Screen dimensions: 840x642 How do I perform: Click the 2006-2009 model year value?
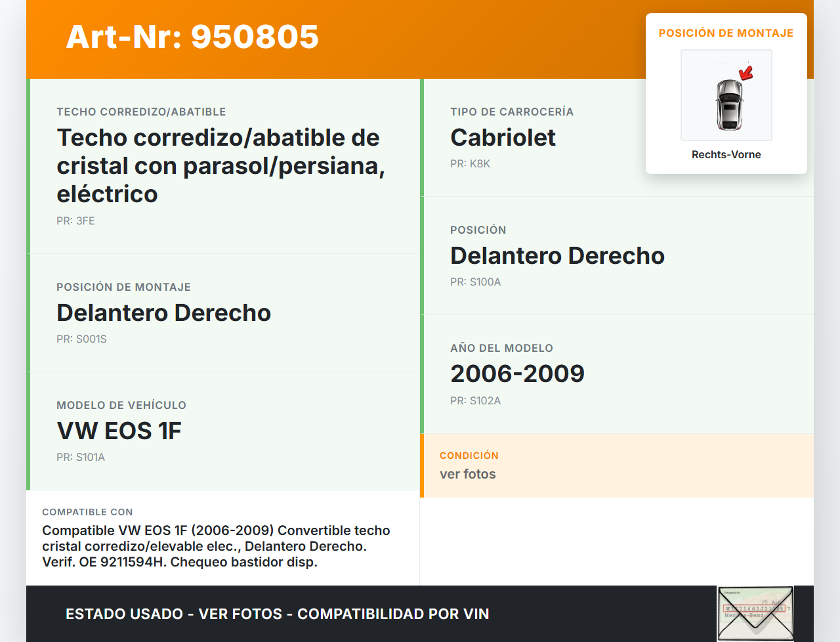point(517,374)
